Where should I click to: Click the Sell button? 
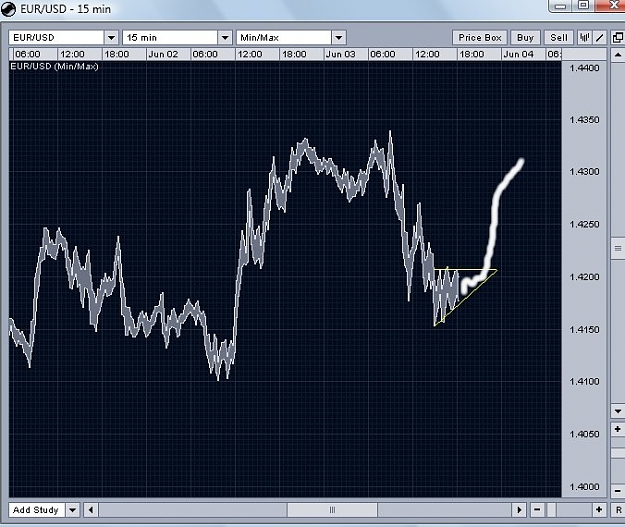(559, 38)
